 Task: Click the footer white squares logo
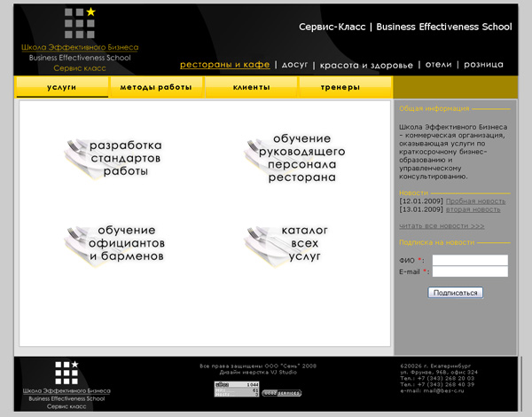pos(66,373)
